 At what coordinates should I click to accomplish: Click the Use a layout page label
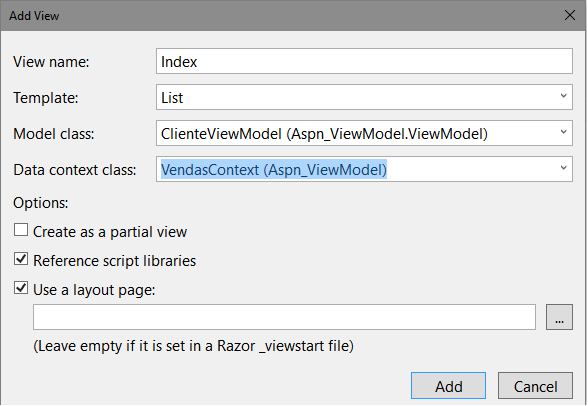[94, 290]
